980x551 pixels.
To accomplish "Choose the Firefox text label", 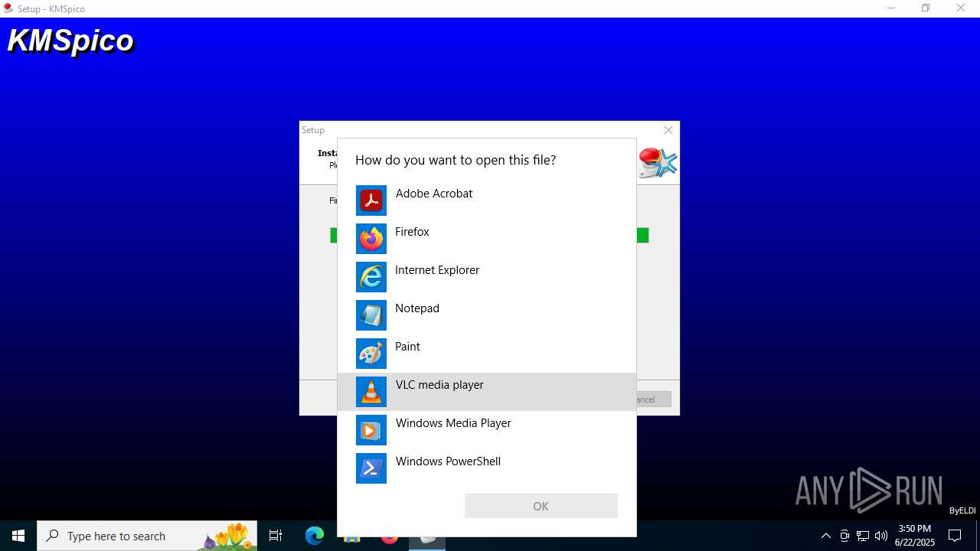I will click(412, 232).
